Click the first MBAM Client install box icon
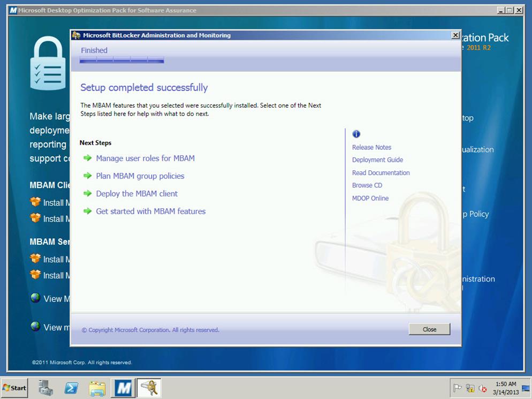The height and width of the screenshot is (399, 532). pyautogui.click(x=35, y=202)
